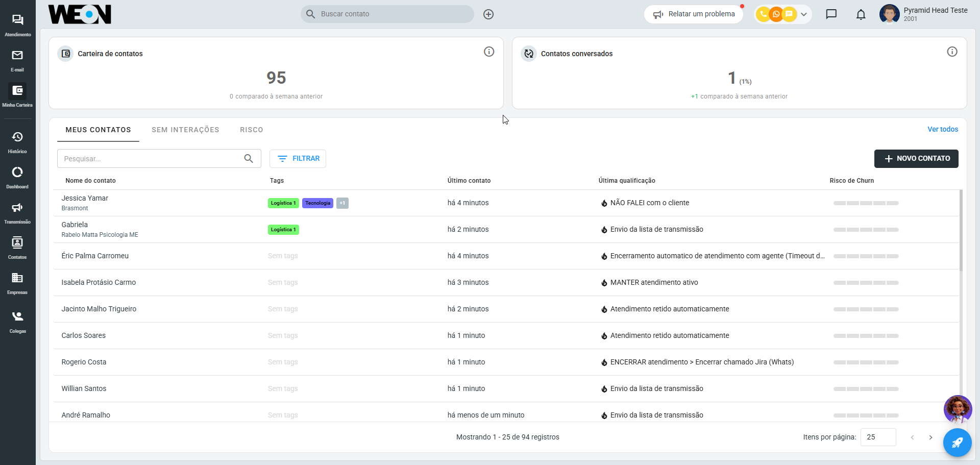Screen dimensions: 980x465
Task: Open the Itens por página selector
Action: (x=878, y=437)
